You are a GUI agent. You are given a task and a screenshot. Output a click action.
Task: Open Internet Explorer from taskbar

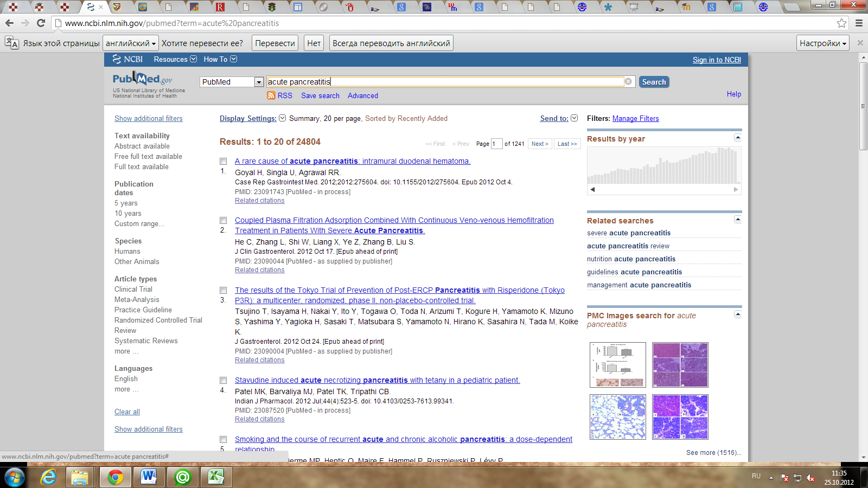click(x=49, y=477)
